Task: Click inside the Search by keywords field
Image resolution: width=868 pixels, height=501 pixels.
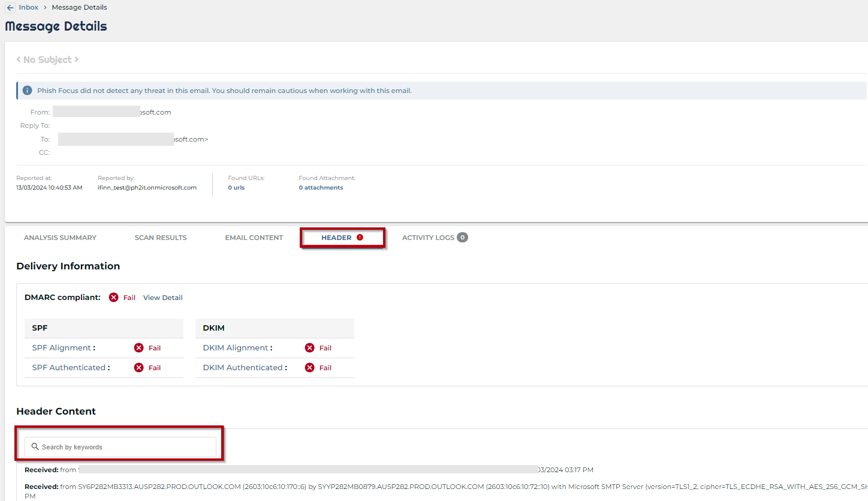Action: point(120,446)
